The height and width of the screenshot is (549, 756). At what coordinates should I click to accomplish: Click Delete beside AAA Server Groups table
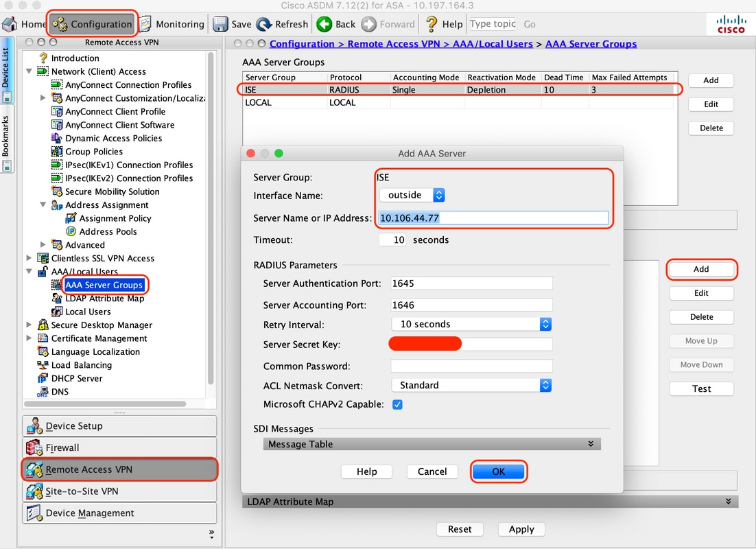[x=711, y=128]
